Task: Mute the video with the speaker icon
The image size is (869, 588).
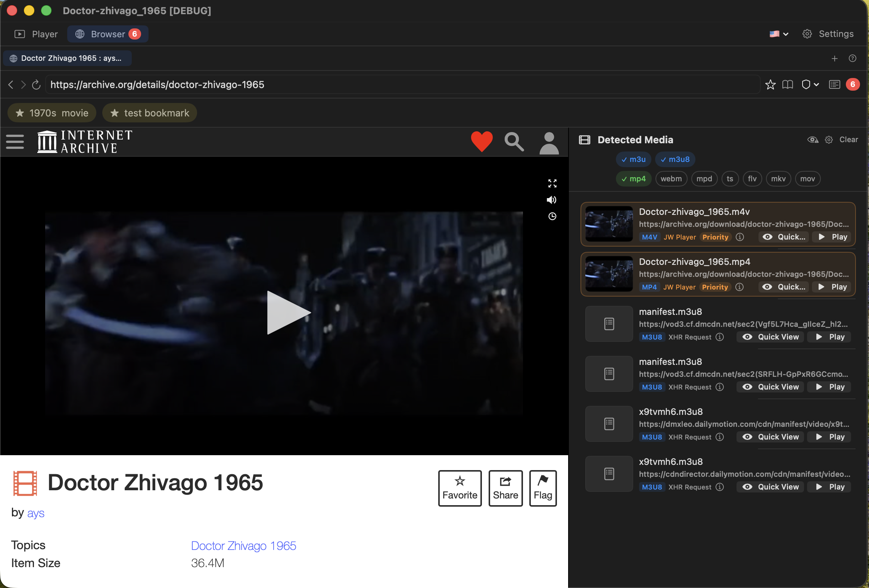Action: 552,200
